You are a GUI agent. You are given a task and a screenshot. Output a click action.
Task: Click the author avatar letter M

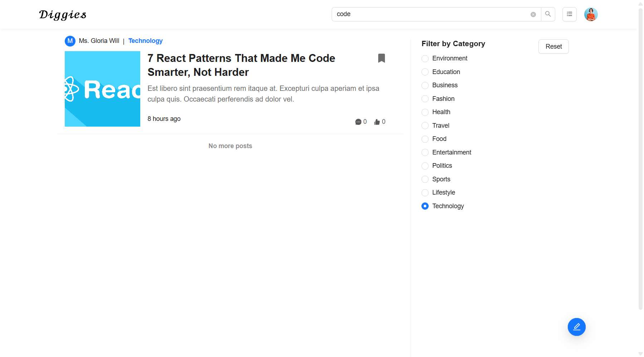click(x=70, y=41)
